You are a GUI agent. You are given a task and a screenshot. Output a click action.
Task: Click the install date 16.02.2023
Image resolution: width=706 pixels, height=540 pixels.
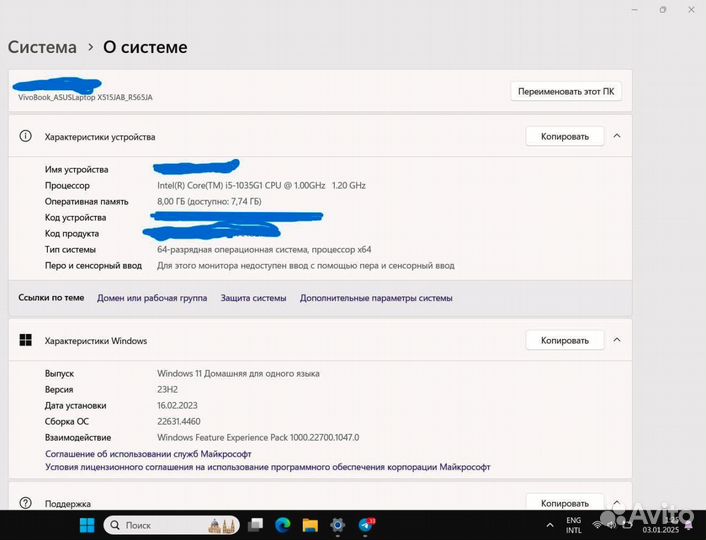point(177,405)
